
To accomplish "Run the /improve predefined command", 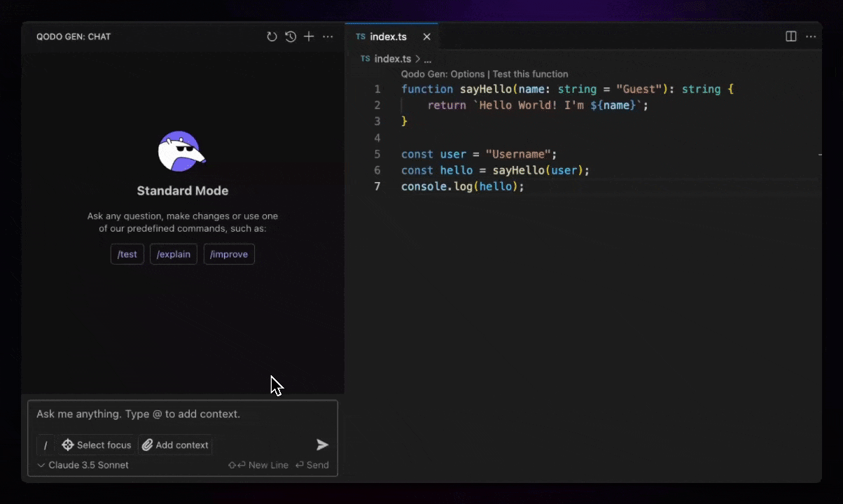I will point(229,254).
